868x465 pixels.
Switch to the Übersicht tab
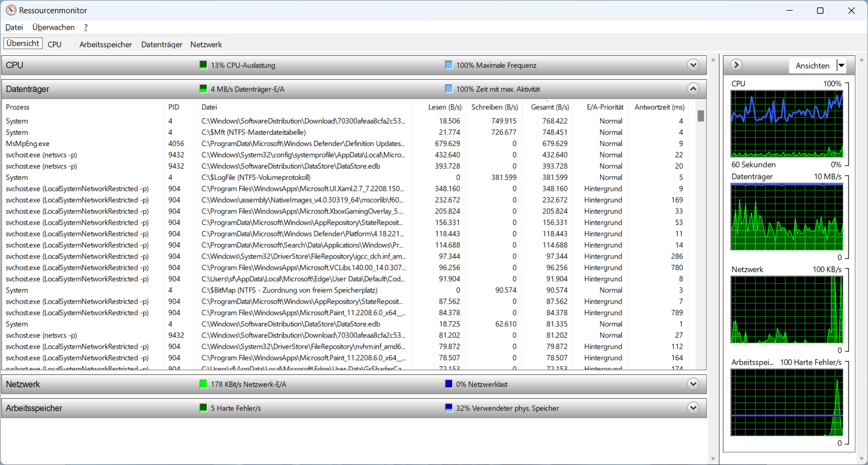click(23, 44)
